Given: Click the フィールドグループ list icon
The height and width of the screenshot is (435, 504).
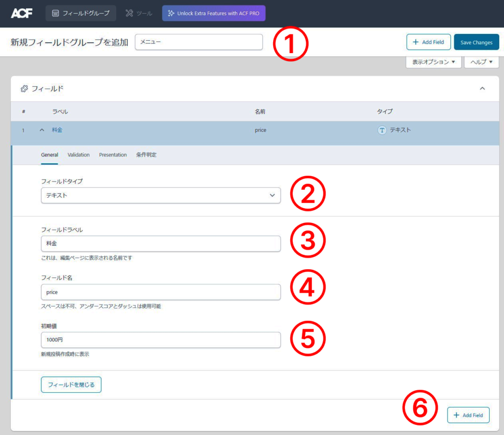Looking at the screenshot, I should tap(56, 13).
